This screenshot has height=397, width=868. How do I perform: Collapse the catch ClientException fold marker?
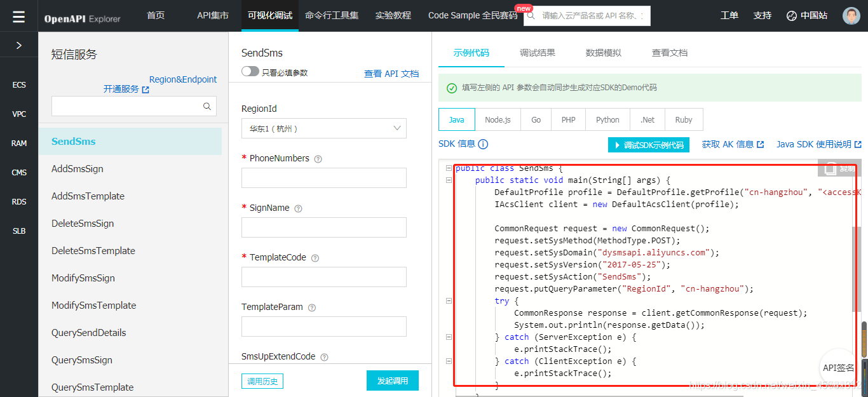pos(449,361)
